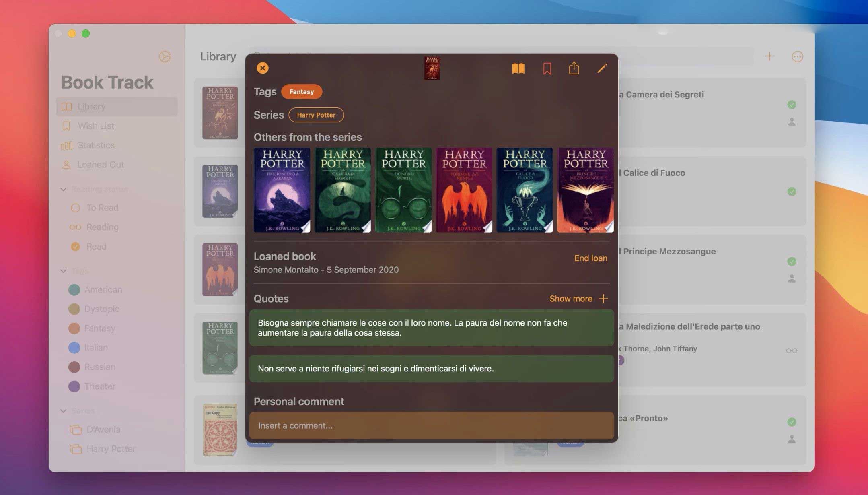This screenshot has width=868, height=495.
Task: Share the book via share icon
Action: [574, 68]
